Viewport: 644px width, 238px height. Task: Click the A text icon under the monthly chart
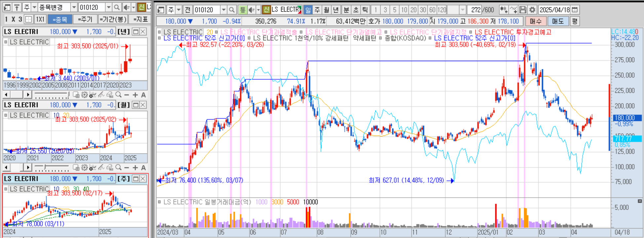[143, 168]
